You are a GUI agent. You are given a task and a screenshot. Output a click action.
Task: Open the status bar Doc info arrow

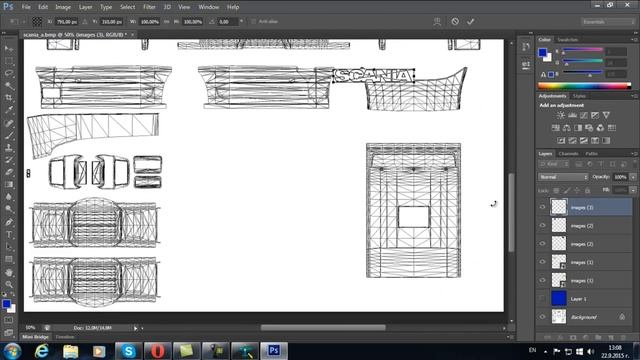(136, 328)
